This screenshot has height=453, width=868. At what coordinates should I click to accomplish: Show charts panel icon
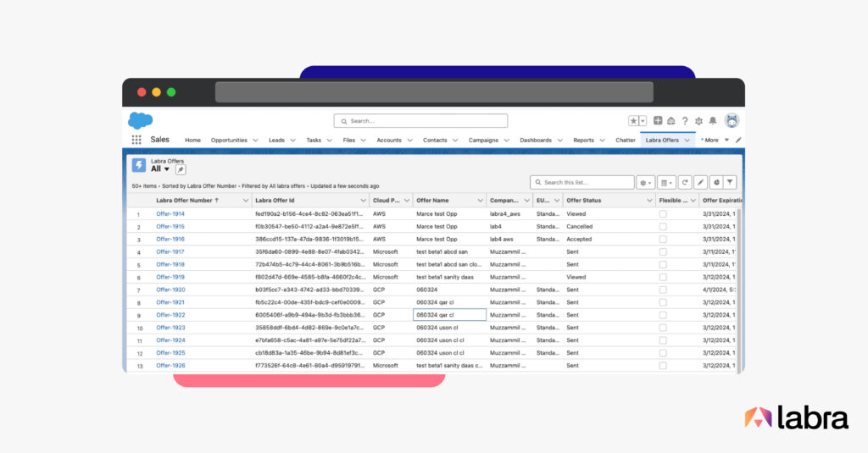(716, 182)
